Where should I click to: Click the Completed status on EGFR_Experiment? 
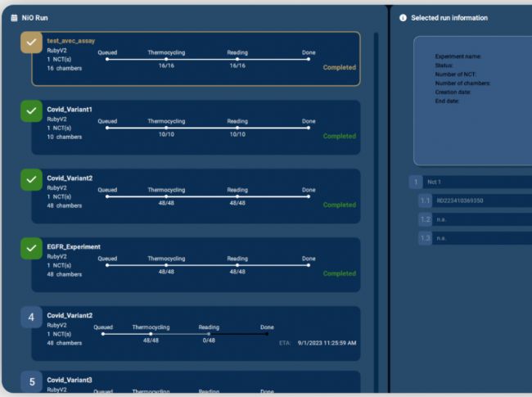(x=340, y=273)
